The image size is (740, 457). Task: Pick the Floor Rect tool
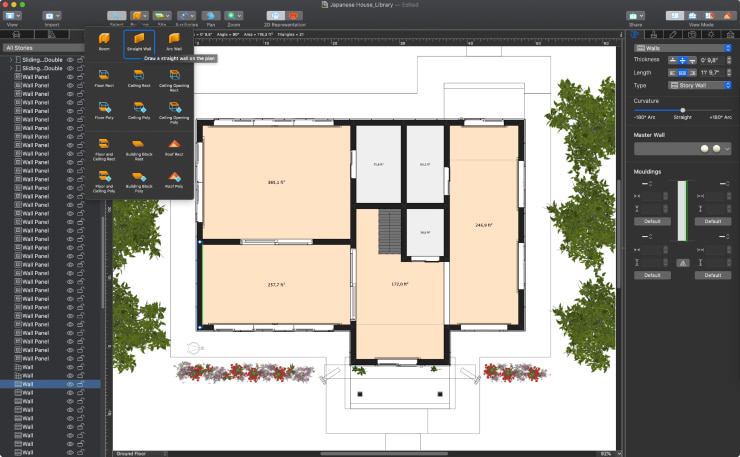pyautogui.click(x=104, y=76)
